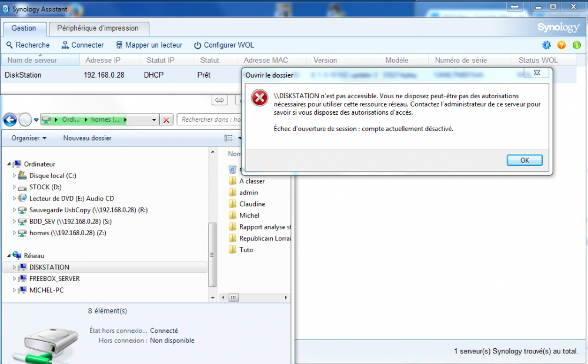Click the DISKSTATION computer icon under Réseau
This screenshot has width=588, height=364.
(x=22, y=267)
